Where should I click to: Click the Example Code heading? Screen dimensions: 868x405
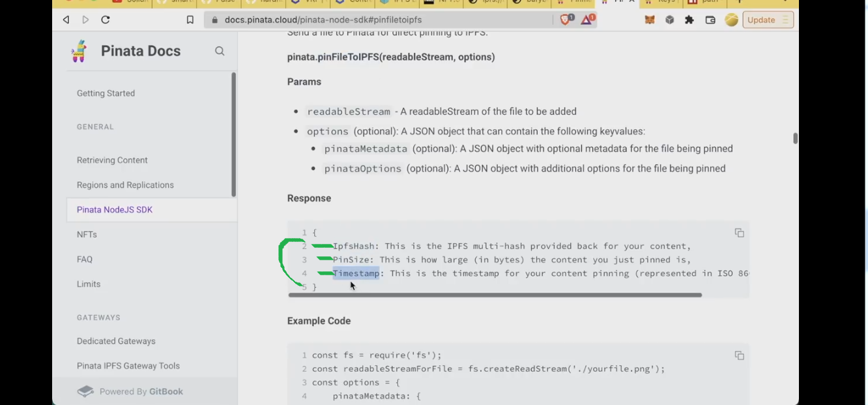(319, 321)
